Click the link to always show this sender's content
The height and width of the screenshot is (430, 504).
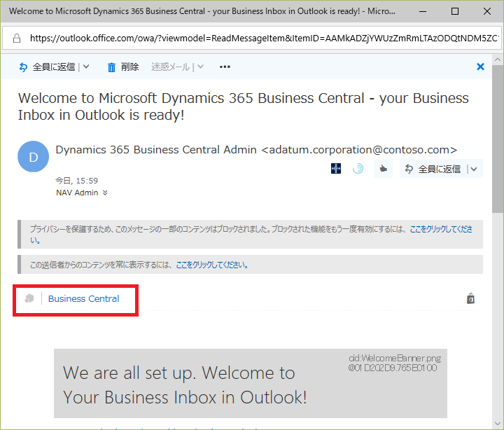point(212,265)
